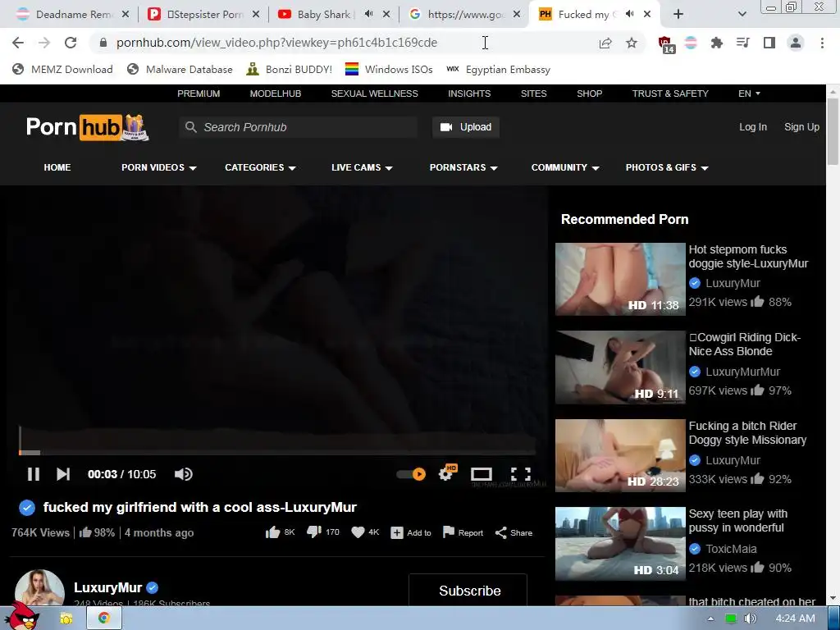Screen dimensions: 840x630
Task: Open the MEMZ Download bookmark
Action: (x=62, y=70)
